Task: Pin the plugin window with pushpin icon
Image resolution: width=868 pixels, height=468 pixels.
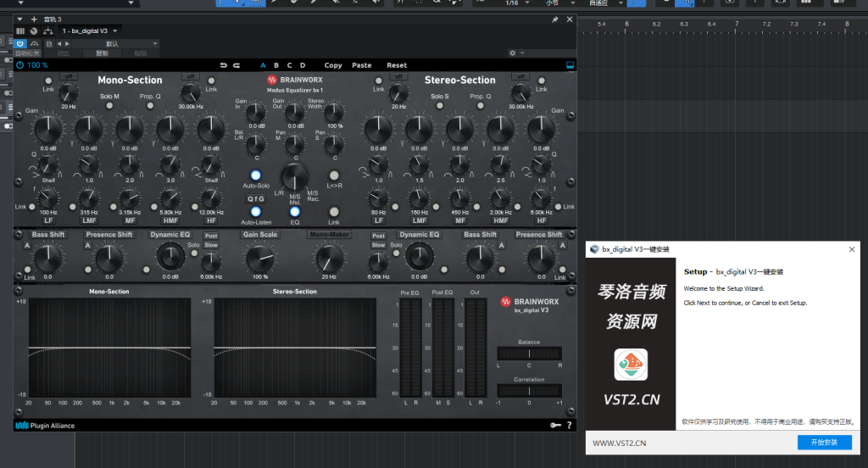Action: [x=554, y=19]
